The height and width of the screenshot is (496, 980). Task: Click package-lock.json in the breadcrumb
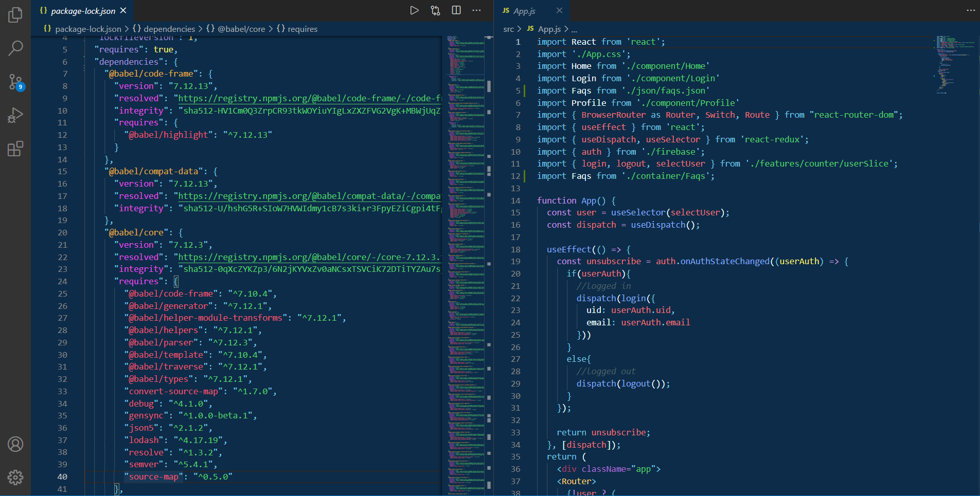(88, 29)
